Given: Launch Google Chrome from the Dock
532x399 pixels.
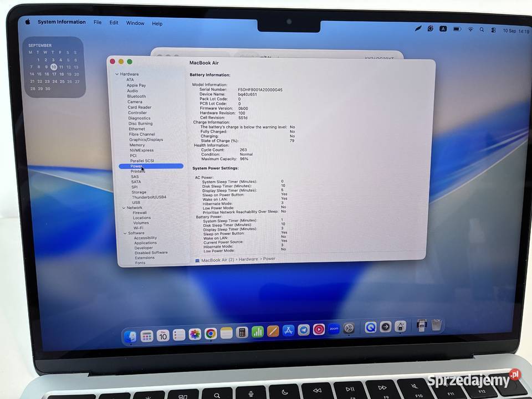Looking at the screenshot, I should pyautogui.click(x=211, y=334).
